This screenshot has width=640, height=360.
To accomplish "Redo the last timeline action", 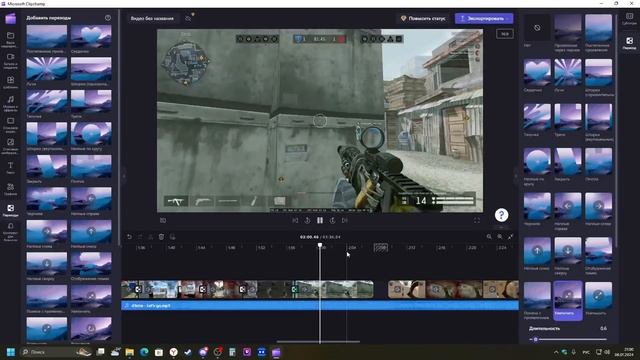I will pos(140,237).
